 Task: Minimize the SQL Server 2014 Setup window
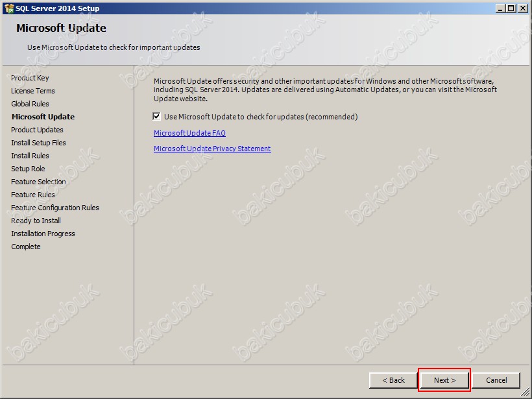(x=500, y=8)
